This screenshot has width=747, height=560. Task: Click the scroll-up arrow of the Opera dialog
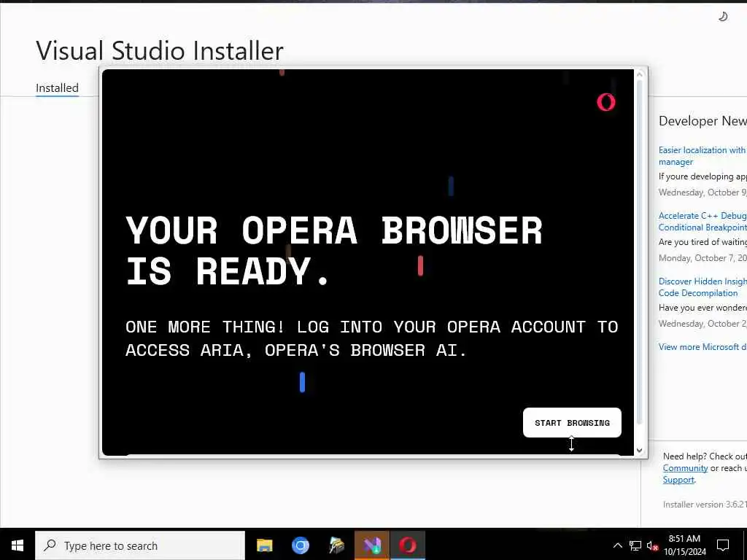coord(639,74)
